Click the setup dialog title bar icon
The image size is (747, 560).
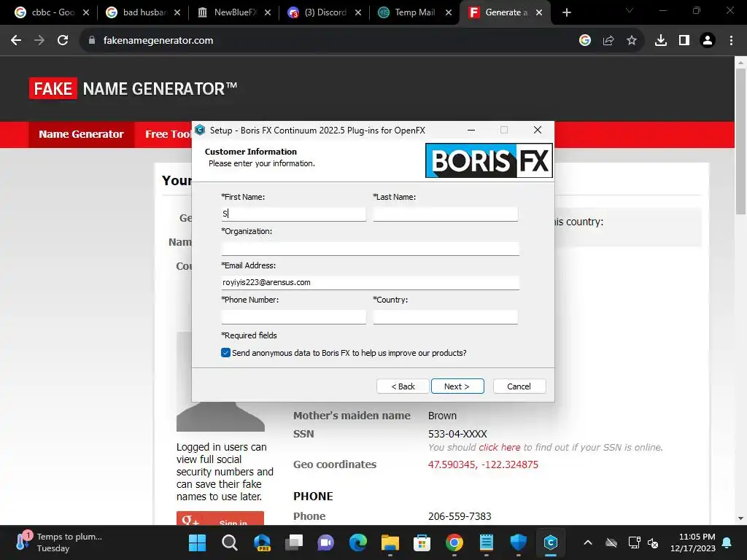click(200, 130)
